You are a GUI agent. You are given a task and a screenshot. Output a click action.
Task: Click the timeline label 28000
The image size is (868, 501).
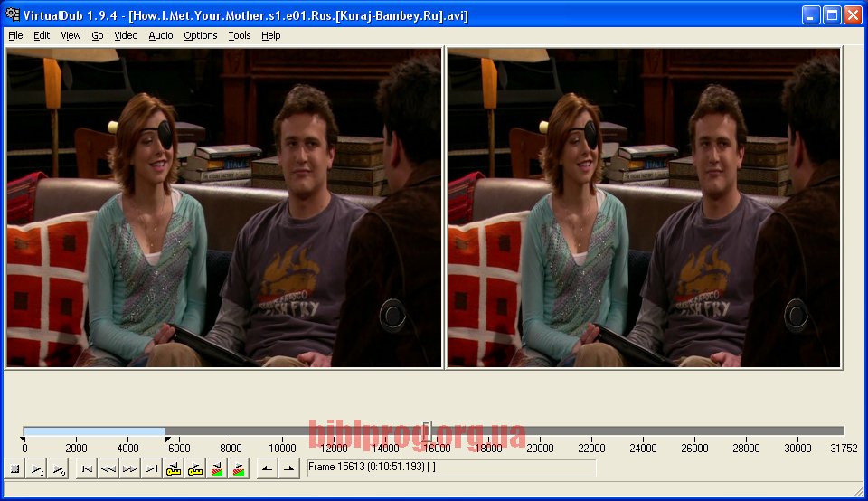(x=746, y=449)
